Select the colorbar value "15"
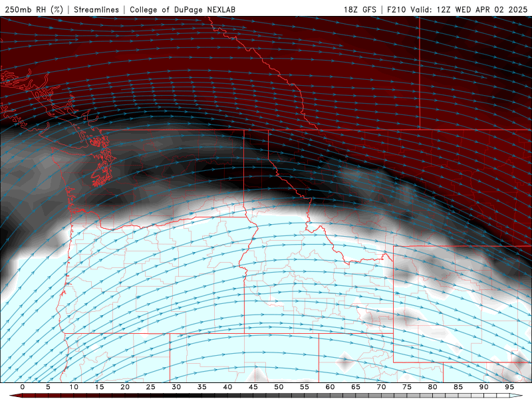This screenshot has width=532, height=399. click(99, 387)
